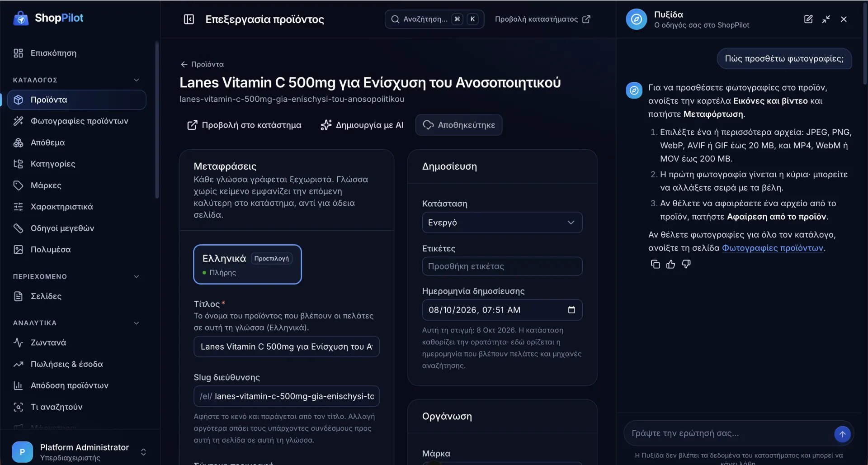Screen dimensions: 868x465
Task: Open Οδηγοί μεγεθών sidebar item
Action: (77, 228)
